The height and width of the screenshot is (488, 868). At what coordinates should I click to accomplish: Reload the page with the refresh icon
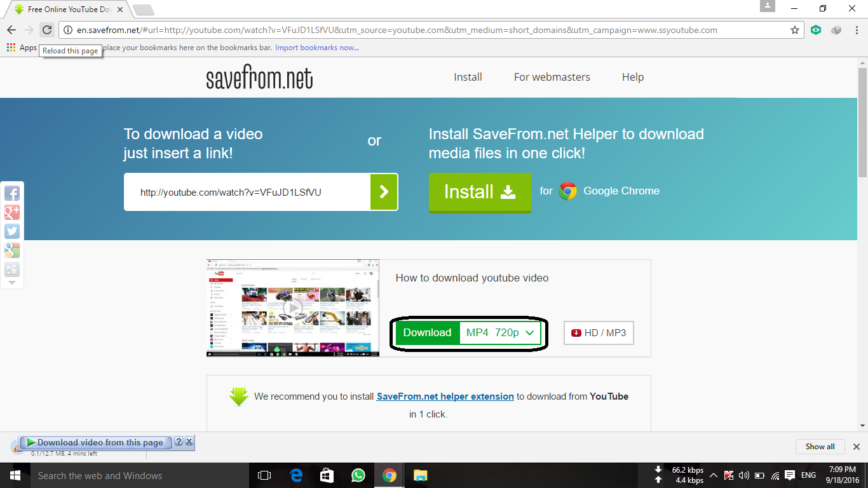pos(46,30)
